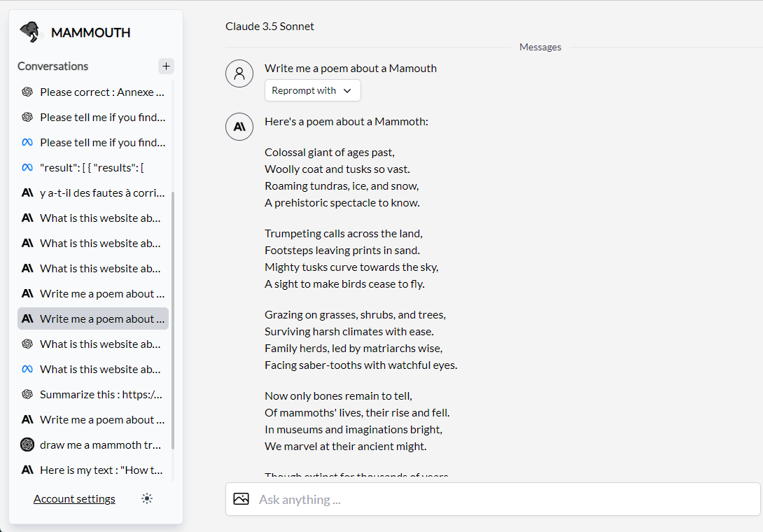This screenshot has height=532, width=763.
Task: Toggle light/dark theme with the sun icon
Action: point(146,498)
